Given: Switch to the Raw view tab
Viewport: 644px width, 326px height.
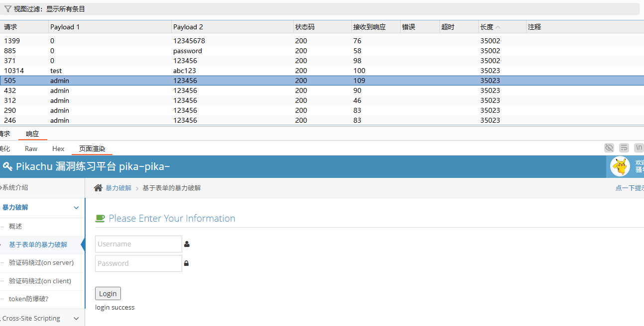Looking at the screenshot, I should tap(31, 149).
